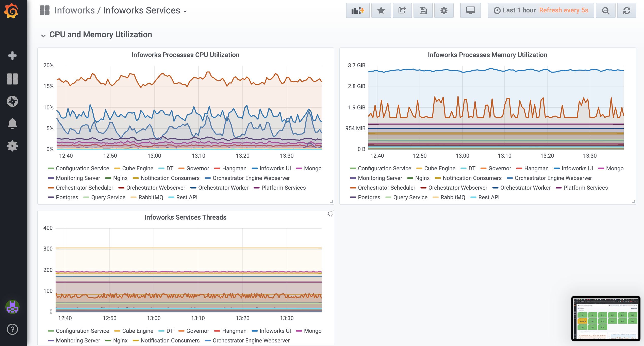Select Orchestrator Webserver in CPU legend

156,188
